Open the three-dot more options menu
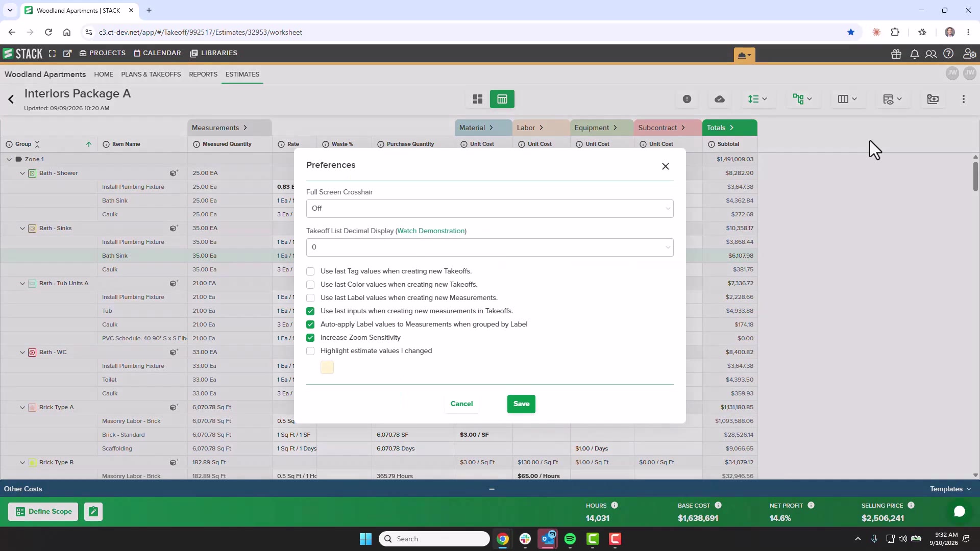The height and width of the screenshot is (551, 980). coord(964,99)
